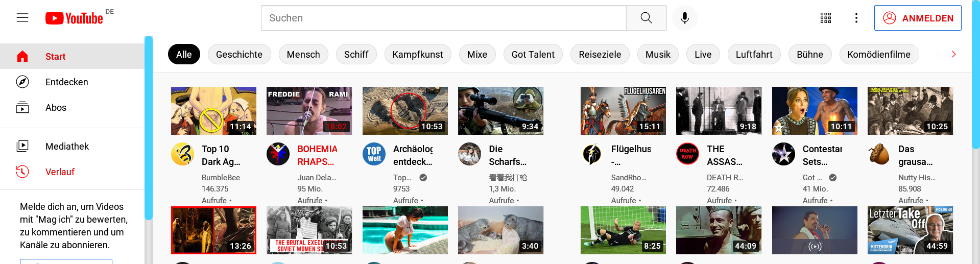
Task: Click the Juan Dela channel avatar
Action: [278, 154]
